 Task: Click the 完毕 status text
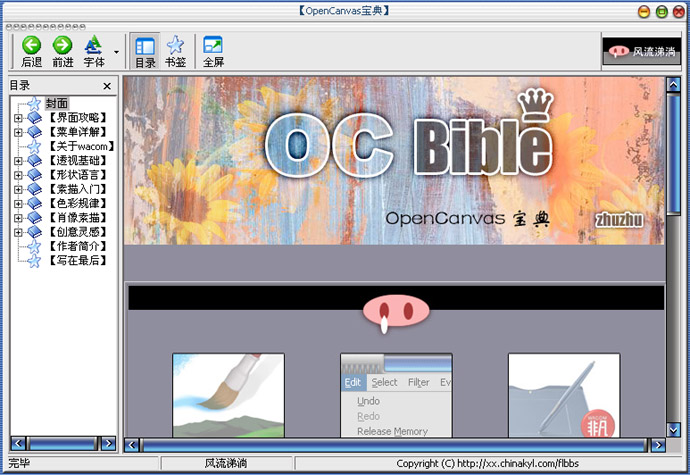(x=19, y=464)
